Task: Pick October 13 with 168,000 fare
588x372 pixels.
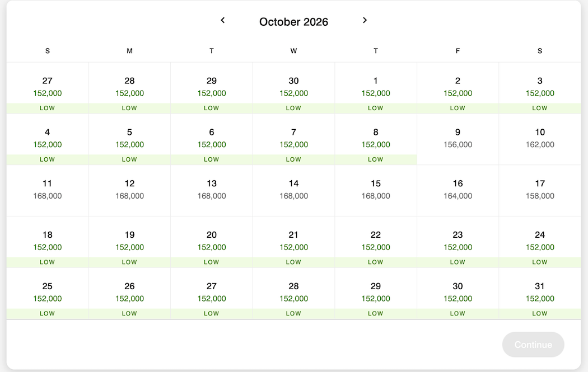Action: coord(212,189)
